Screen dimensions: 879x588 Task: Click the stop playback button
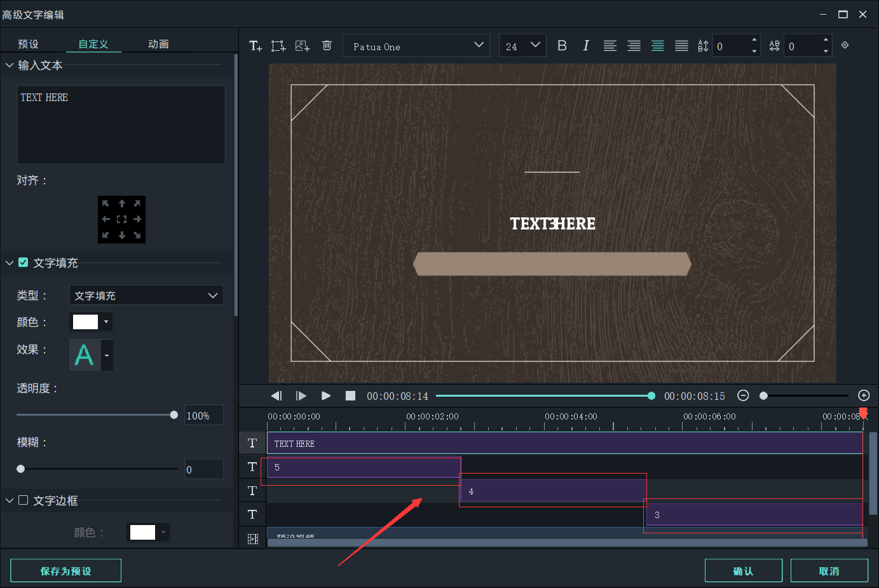tap(350, 396)
